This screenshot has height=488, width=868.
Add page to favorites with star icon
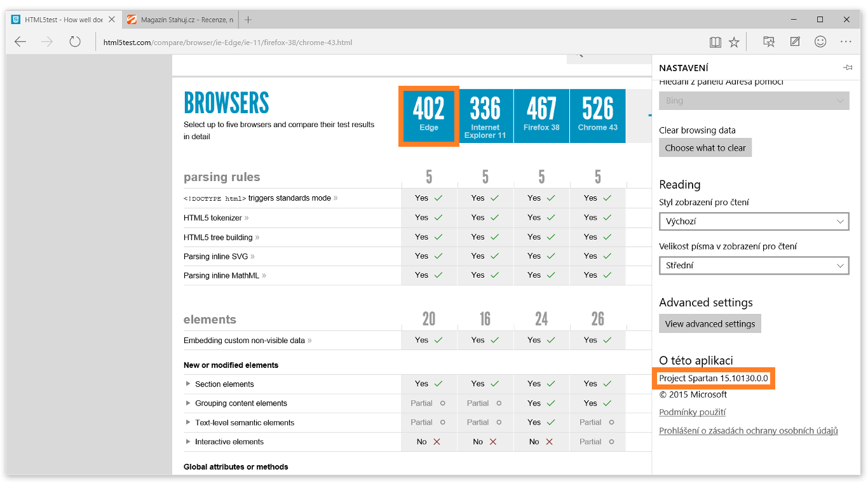click(734, 42)
